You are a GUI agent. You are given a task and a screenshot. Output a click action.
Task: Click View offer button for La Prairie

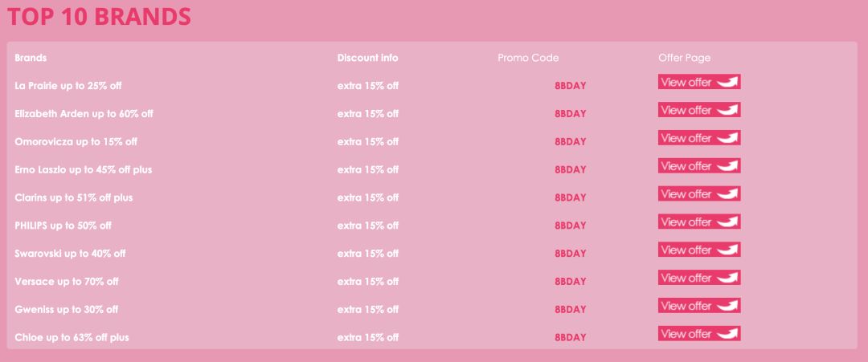click(698, 82)
